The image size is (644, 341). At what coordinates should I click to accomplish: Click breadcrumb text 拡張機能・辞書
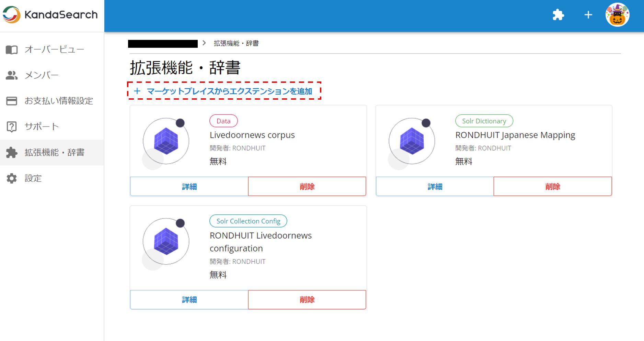click(236, 43)
